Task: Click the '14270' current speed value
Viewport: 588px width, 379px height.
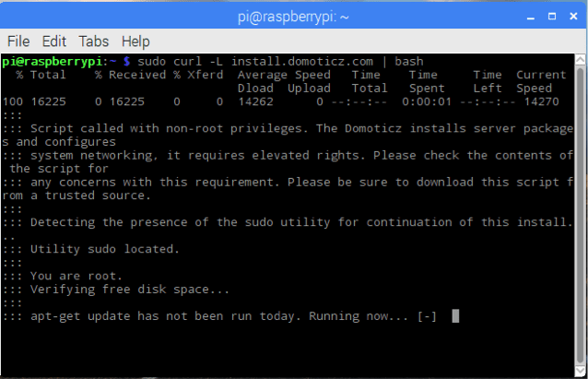Action: (542, 101)
